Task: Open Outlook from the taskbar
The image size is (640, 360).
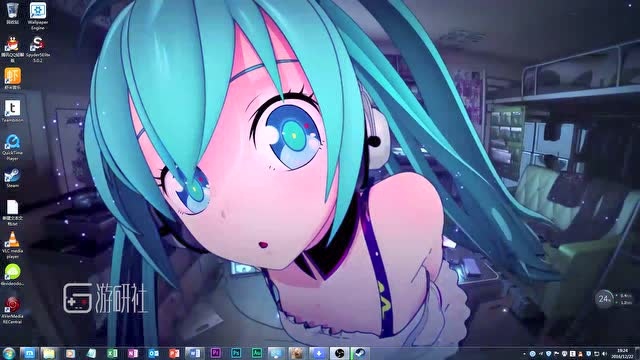Action: tap(153, 353)
